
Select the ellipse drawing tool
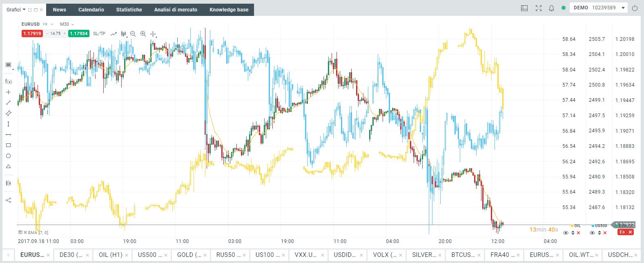point(8,156)
